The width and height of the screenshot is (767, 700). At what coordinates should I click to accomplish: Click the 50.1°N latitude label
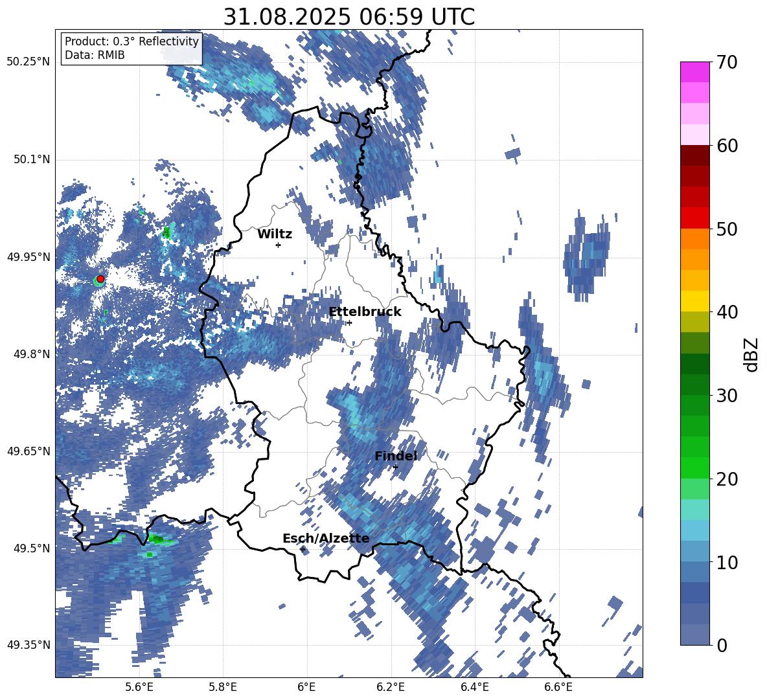[31, 159]
